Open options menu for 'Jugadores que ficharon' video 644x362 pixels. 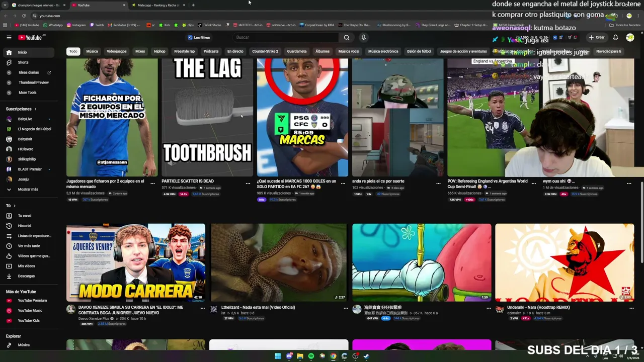coord(152,184)
